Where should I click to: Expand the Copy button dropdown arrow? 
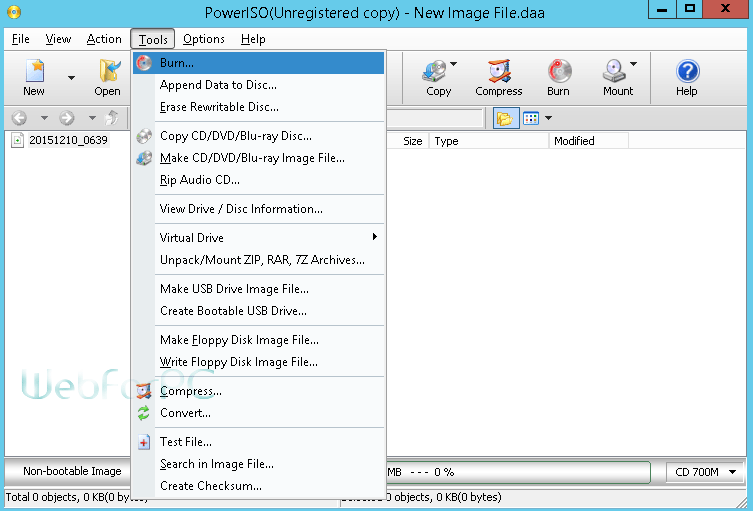tap(454, 64)
